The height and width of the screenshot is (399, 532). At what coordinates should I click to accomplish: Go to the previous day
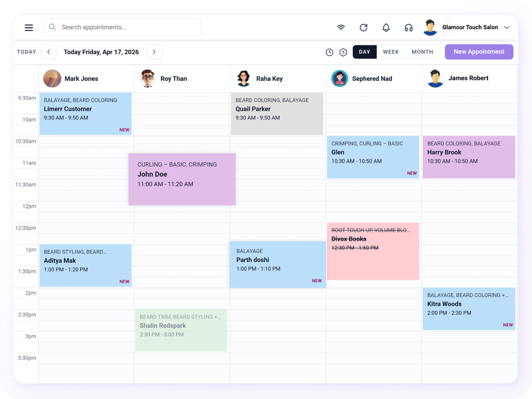point(48,52)
